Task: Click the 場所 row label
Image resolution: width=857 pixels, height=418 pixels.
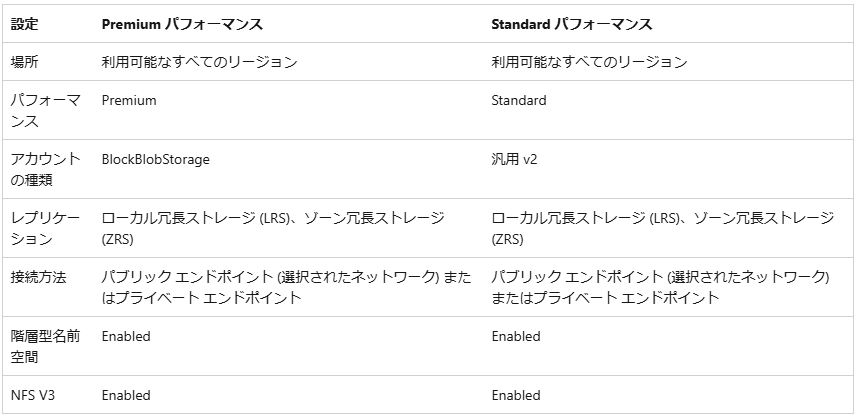Action: [25, 62]
